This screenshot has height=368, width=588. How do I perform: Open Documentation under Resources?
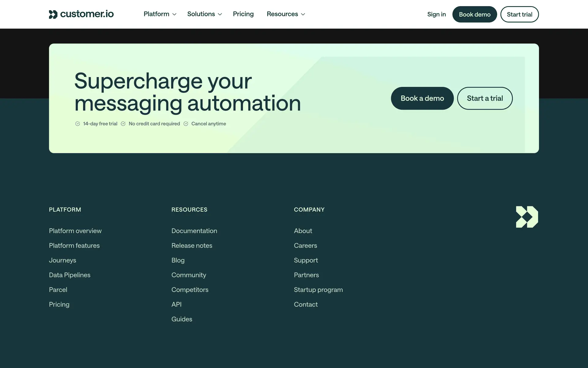pyautogui.click(x=194, y=231)
